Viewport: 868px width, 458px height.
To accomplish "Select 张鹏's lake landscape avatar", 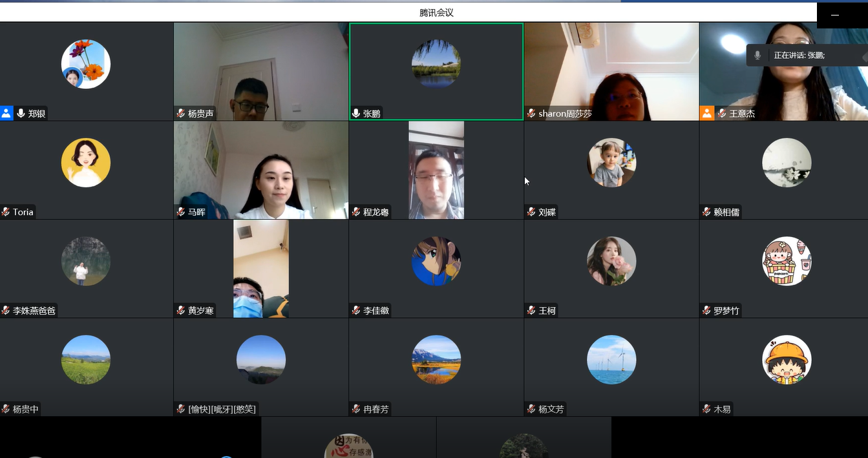I will click(436, 64).
